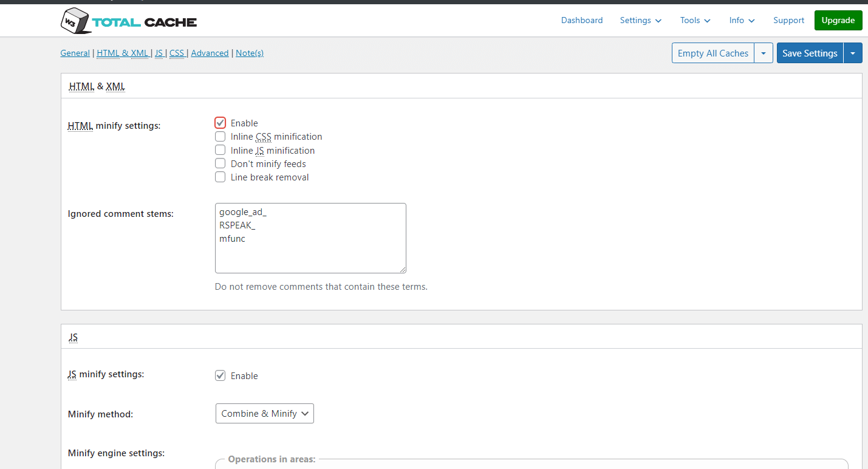This screenshot has height=469, width=868.
Task: Jump to Note(s) section link
Action: point(250,53)
